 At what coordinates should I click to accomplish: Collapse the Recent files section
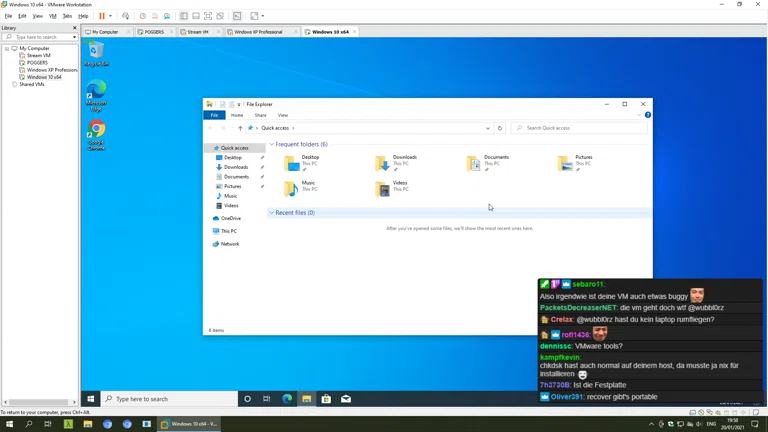point(271,213)
